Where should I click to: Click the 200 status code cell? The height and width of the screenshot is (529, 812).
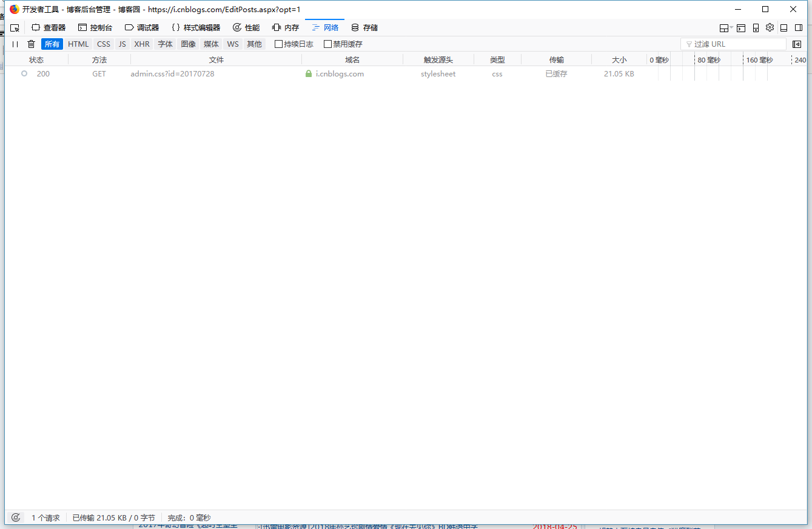click(x=43, y=73)
